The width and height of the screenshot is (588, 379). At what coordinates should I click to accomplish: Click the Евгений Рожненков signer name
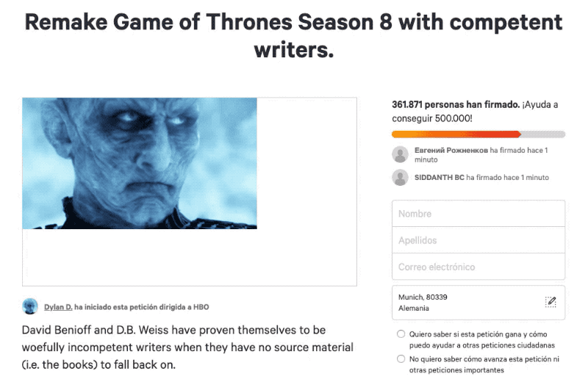451,150
